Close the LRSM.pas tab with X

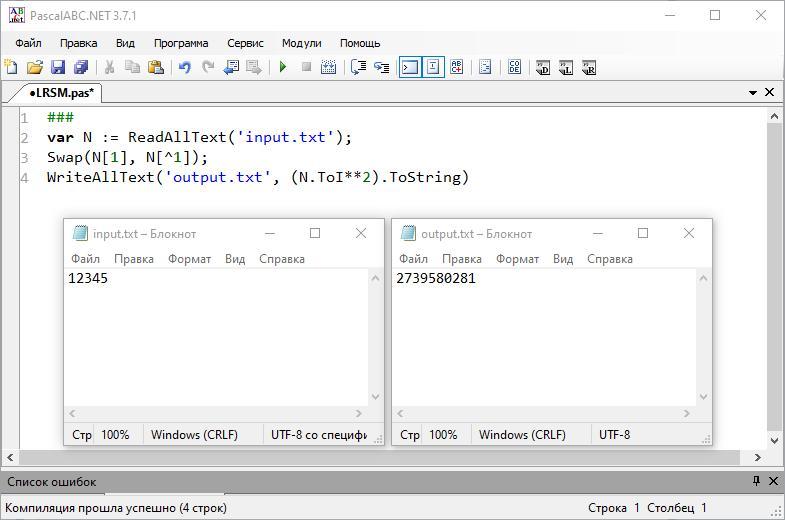pyautogui.click(x=769, y=92)
